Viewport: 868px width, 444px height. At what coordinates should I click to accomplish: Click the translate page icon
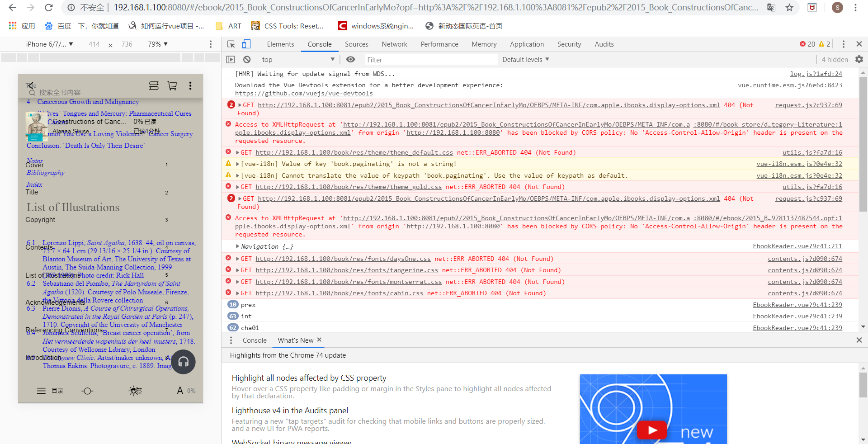coord(771,8)
